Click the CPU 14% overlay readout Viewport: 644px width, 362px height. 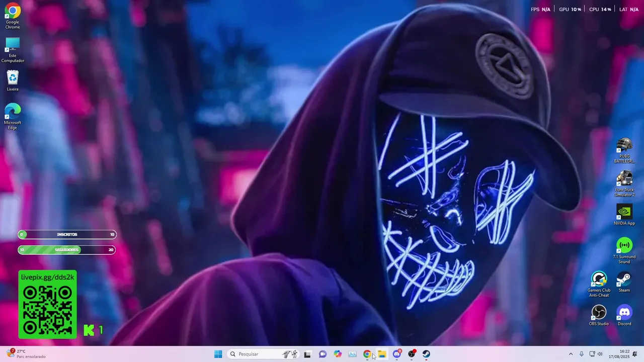coord(600,10)
